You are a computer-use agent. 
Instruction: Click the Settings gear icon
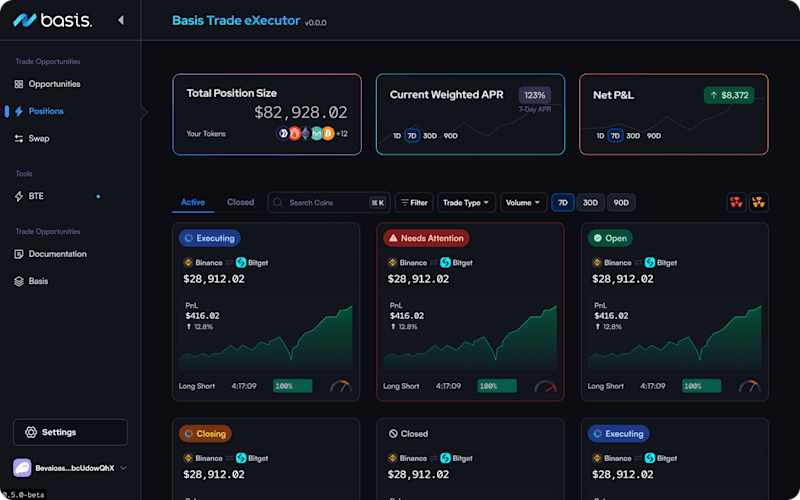coord(31,432)
